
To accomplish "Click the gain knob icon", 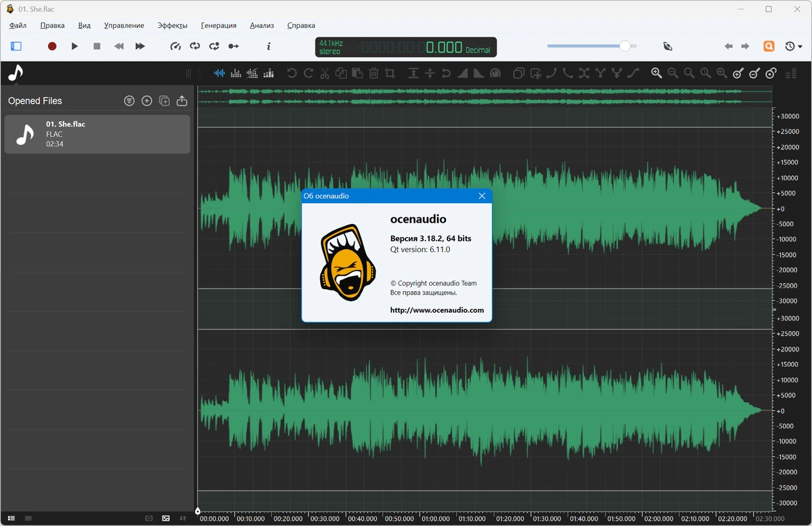I will pyautogui.click(x=495, y=73).
